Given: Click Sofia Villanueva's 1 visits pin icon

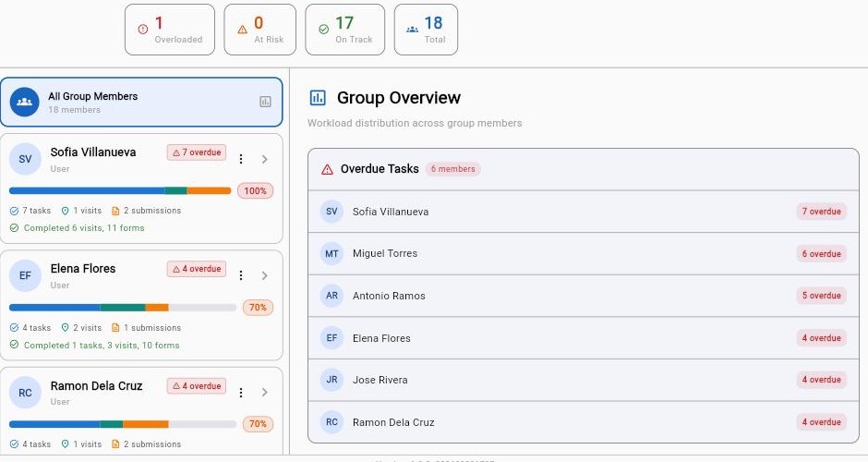Looking at the screenshot, I should [x=65, y=211].
